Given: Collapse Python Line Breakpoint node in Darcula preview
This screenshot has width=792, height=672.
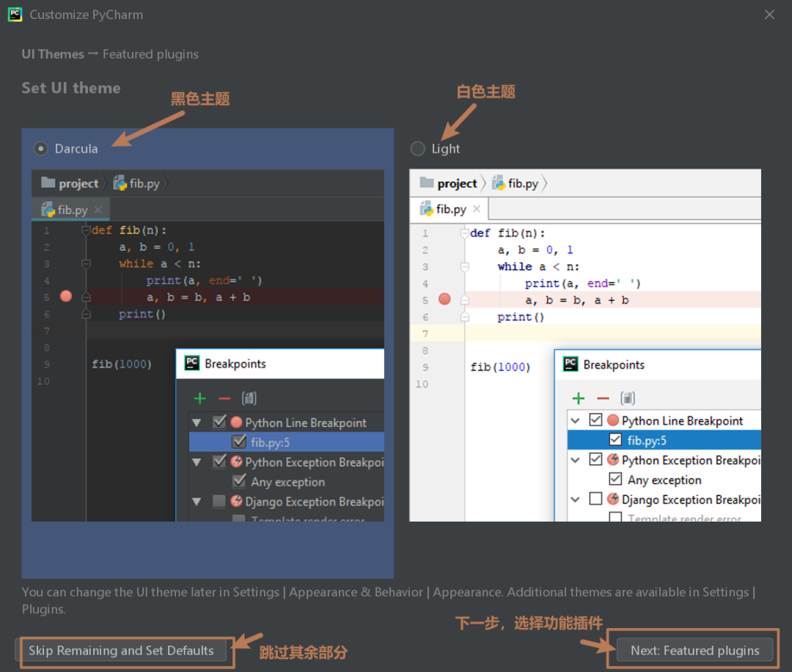Looking at the screenshot, I should coord(197,423).
